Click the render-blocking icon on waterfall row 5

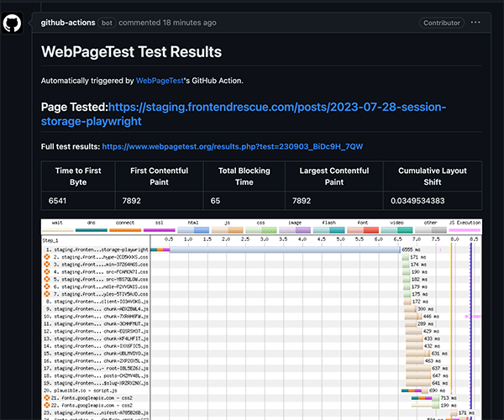click(x=47, y=279)
